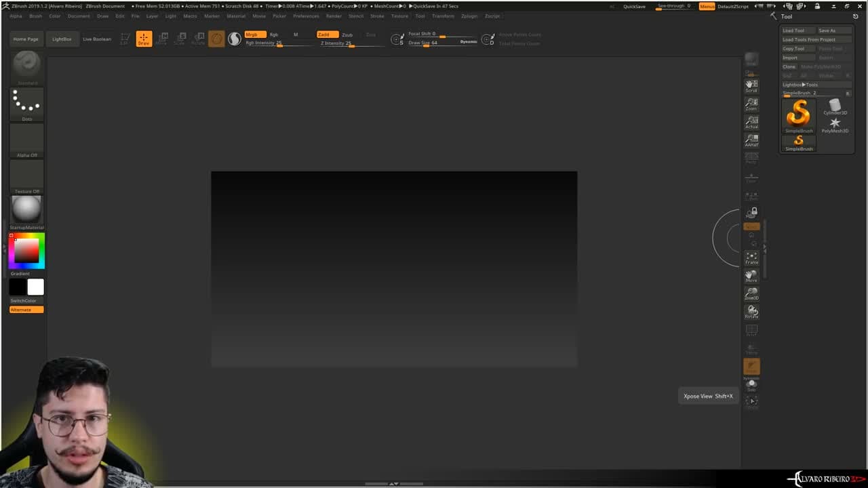Click the AAHalf view icon
This screenshot has height=488, width=868.
(751, 140)
